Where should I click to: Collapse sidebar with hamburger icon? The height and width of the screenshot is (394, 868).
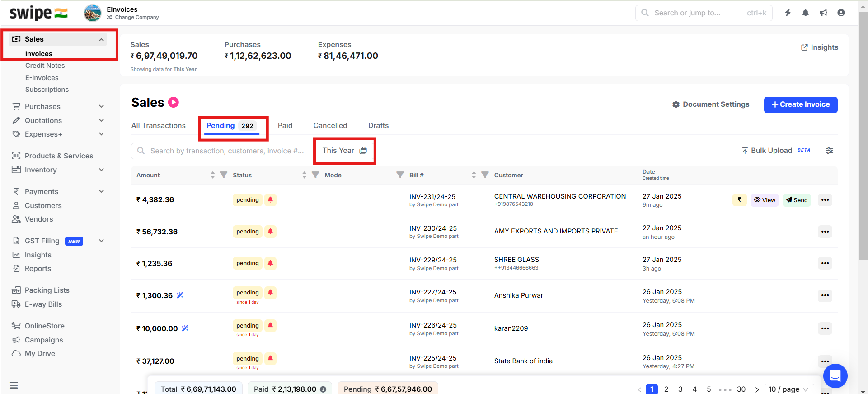14,385
